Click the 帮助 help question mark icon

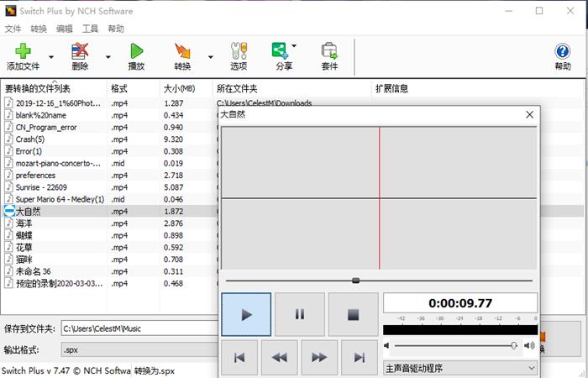coord(562,51)
